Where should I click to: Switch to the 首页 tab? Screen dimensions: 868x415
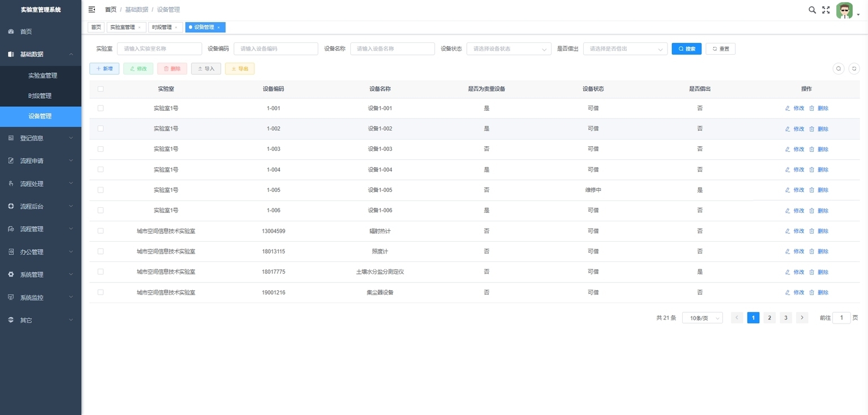96,27
